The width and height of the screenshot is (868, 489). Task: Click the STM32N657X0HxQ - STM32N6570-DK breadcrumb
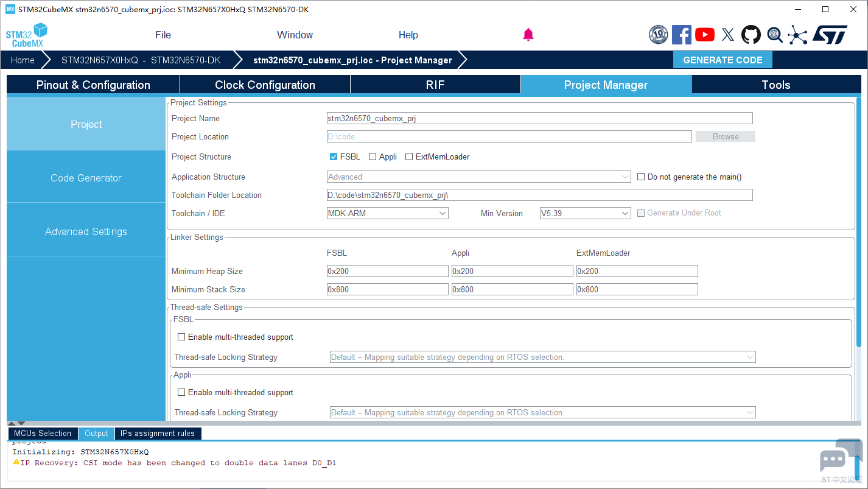click(x=141, y=60)
